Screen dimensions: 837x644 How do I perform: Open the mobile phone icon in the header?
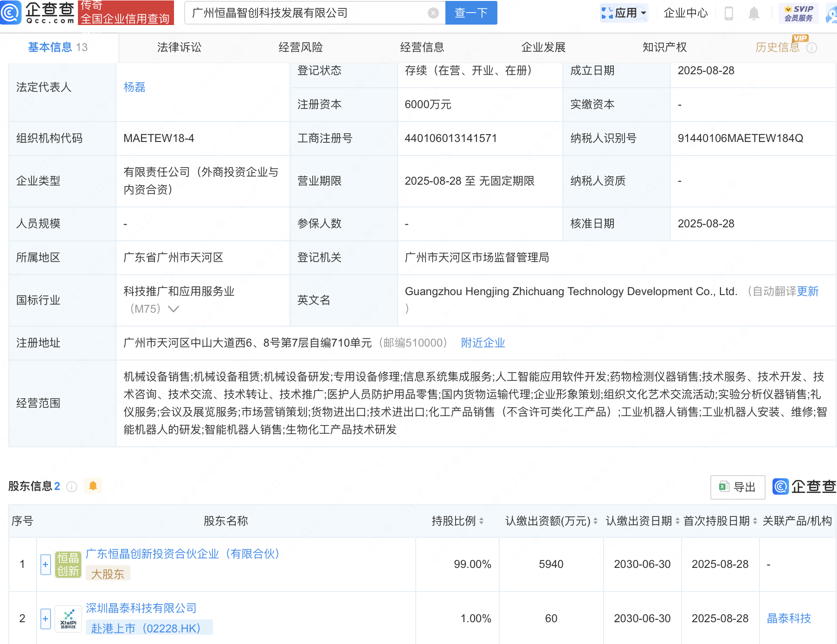[x=729, y=13]
